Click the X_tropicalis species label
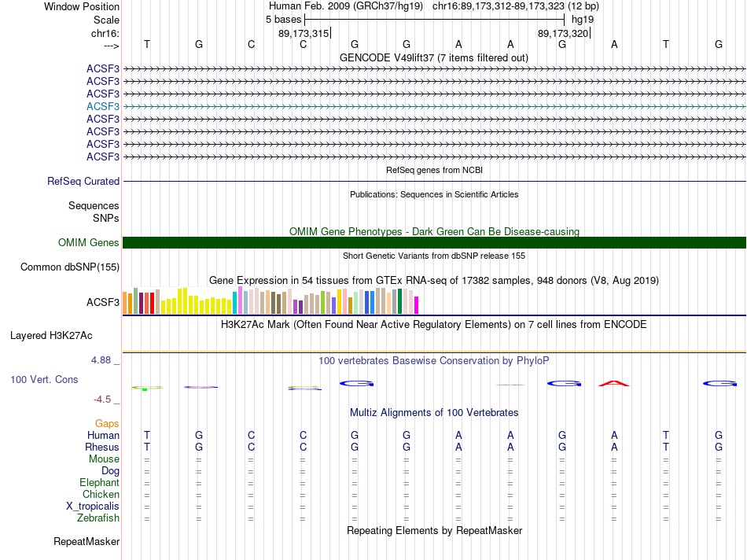The width and height of the screenshot is (747, 560). 93,507
